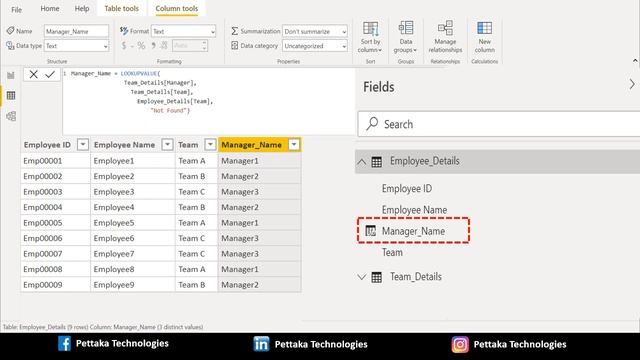Click into the DAX formula editor
This screenshot has width=640, height=360.
208,101
